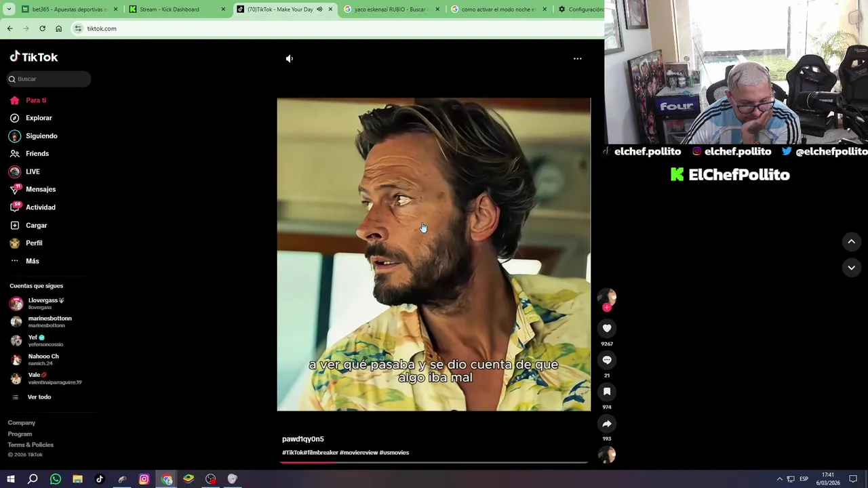This screenshot has height=488, width=868.
Task: Click the #filmbreaker hashtag
Action: click(x=321, y=453)
